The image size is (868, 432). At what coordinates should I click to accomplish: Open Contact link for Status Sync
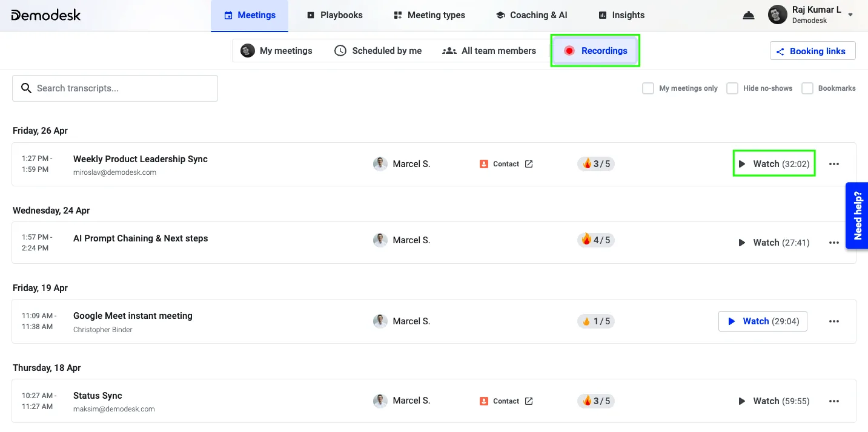[x=506, y=401]
